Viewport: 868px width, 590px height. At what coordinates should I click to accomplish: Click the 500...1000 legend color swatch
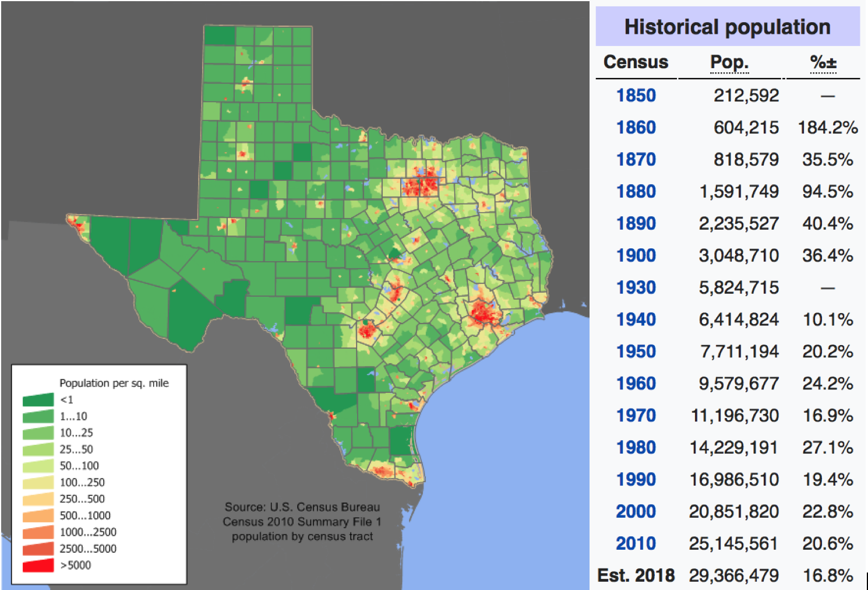(38, 516)
